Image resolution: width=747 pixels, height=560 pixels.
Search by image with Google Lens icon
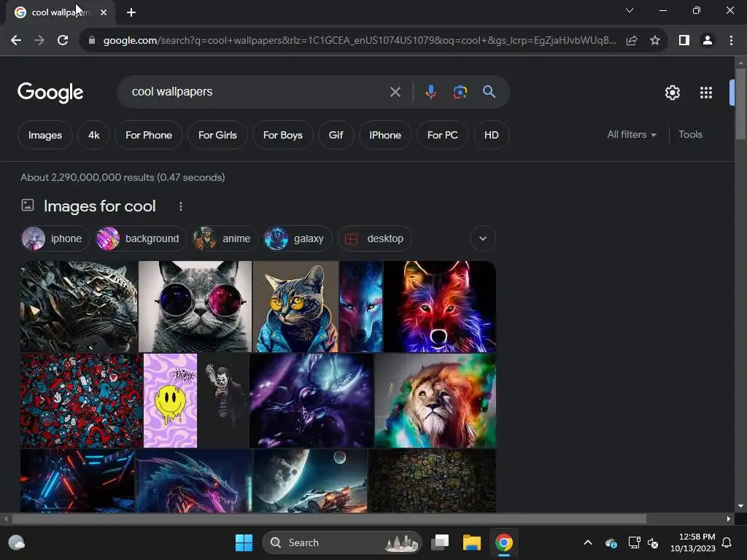(460, 92)
